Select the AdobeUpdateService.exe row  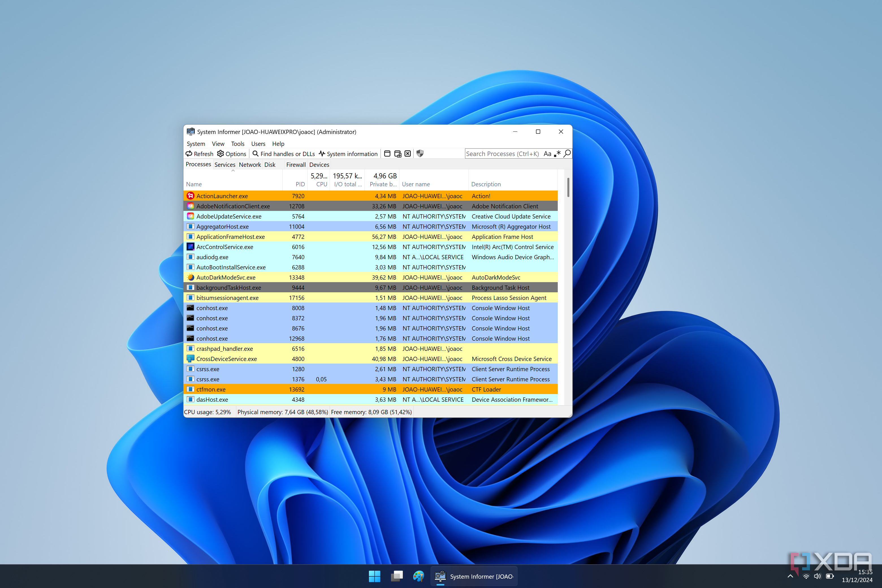click(x=371, y=216)
